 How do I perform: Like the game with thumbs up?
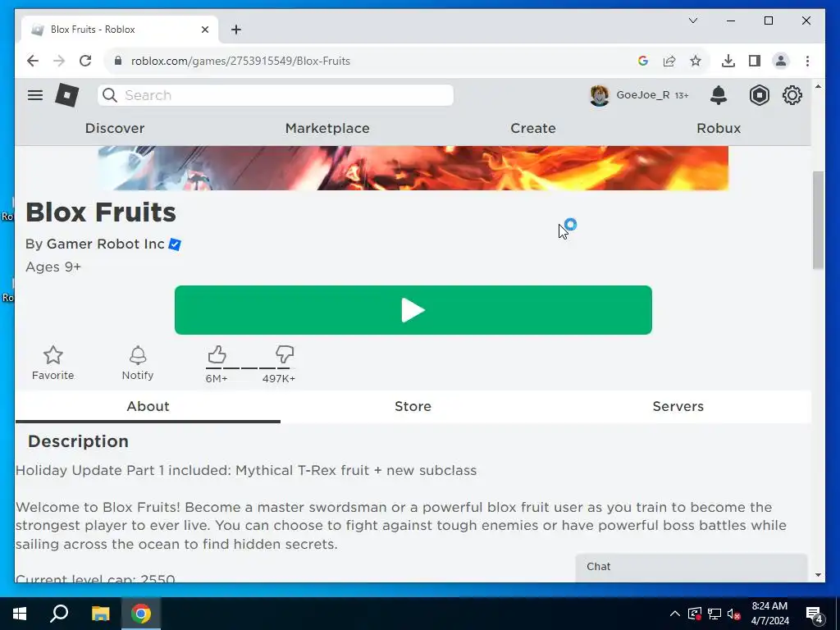click(217, 354)
